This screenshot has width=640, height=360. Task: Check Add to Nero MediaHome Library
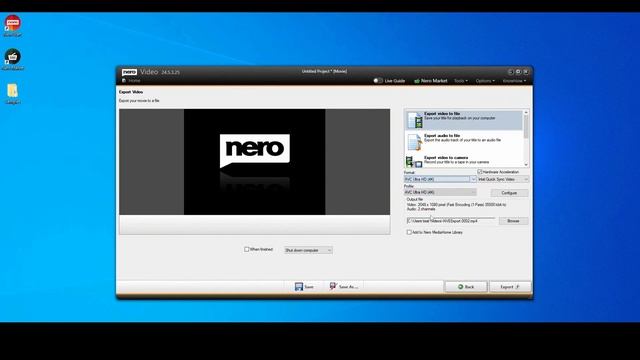click(x=409, y=232)
